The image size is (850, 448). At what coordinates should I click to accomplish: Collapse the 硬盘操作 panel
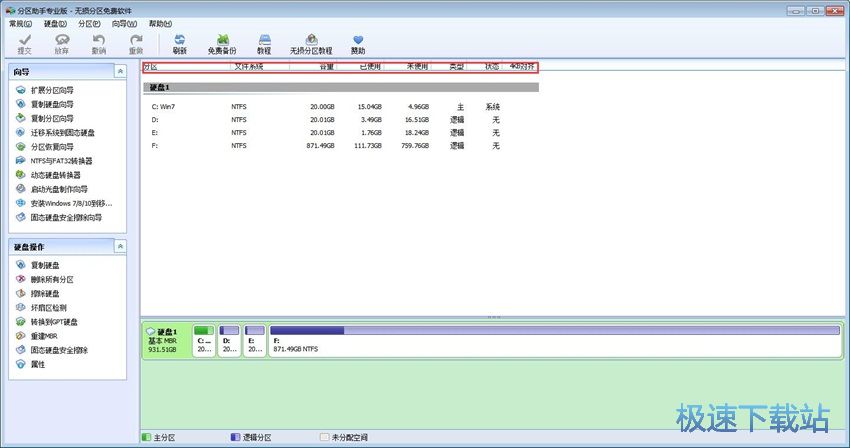click(120, 246)
